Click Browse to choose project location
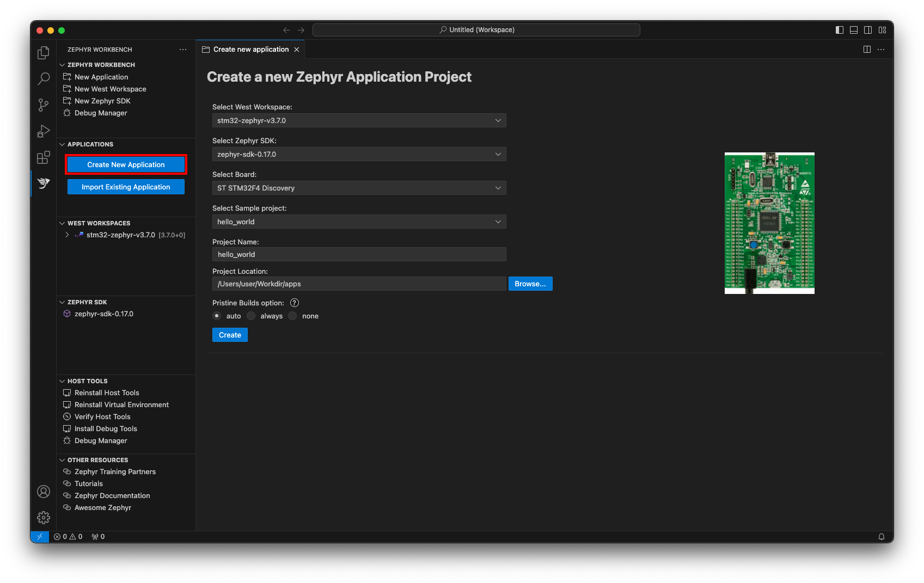Screen dimensions: 924x583 click(530, 284)
